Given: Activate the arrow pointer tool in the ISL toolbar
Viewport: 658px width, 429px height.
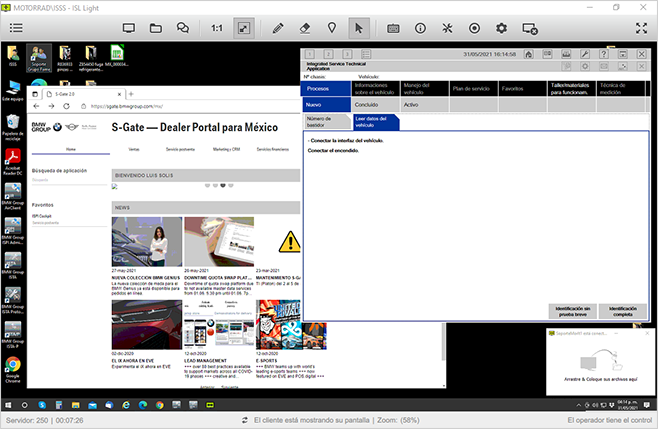Looking at the screenshot, I should [x=357, y=28].
